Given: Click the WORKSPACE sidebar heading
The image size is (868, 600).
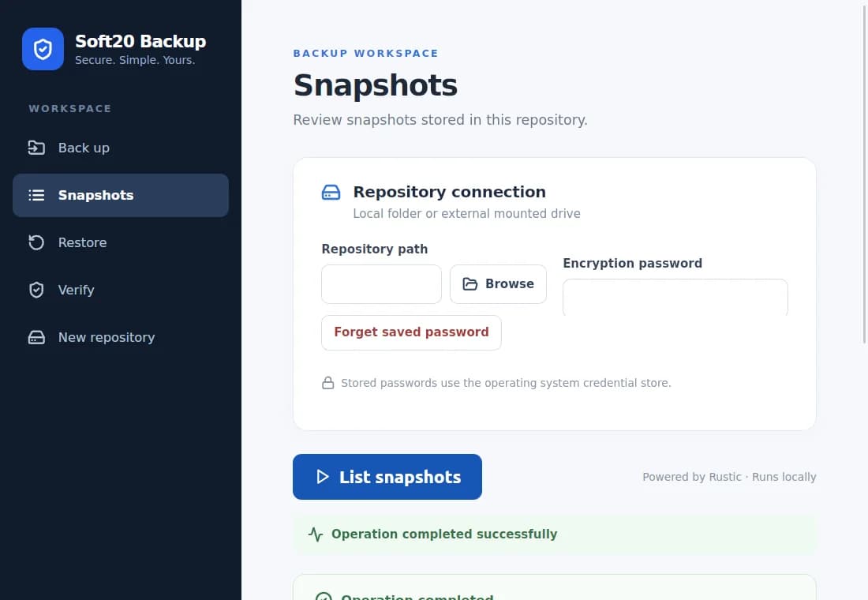Looking at the screenshot, I should click(x=70, y=109).
